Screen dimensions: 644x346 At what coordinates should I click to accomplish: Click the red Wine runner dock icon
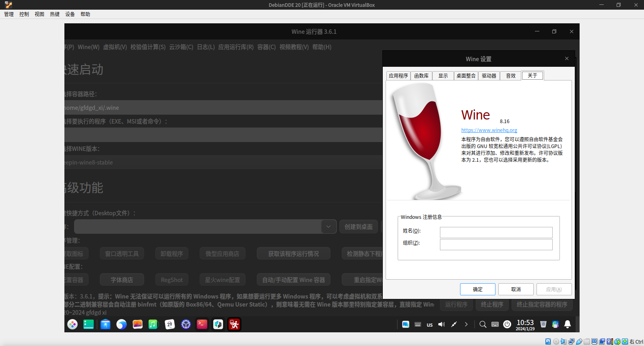coord(234,324)
